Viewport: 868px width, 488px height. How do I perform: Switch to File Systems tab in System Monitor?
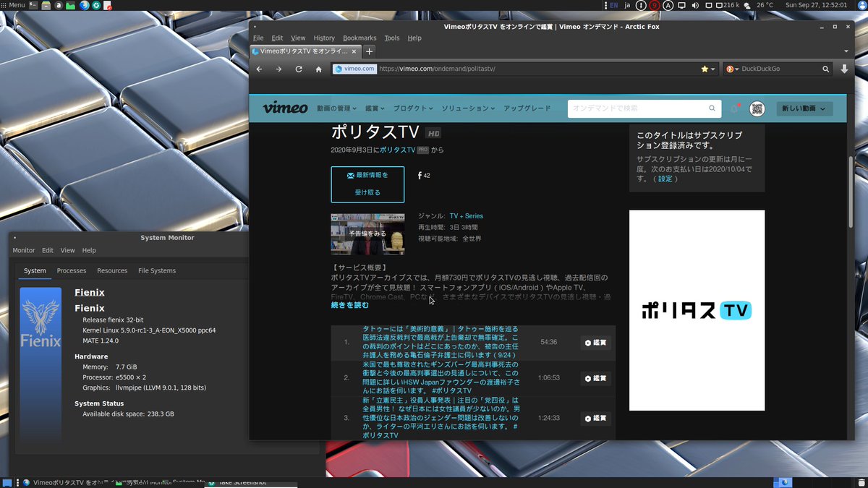coord(157,270)
